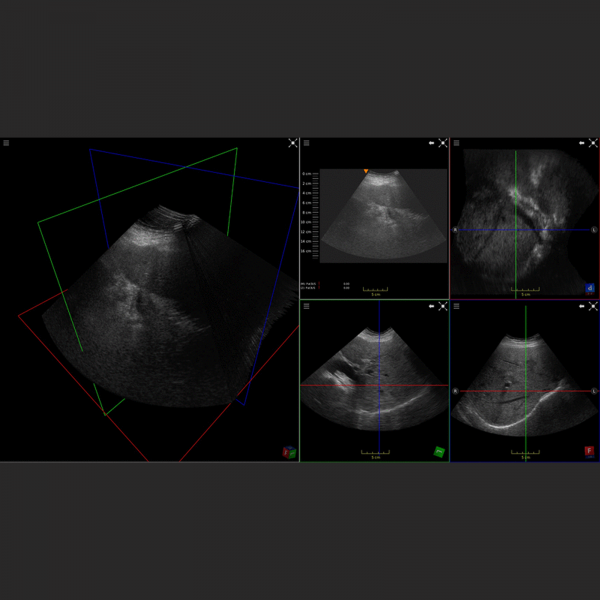The height and width of the screenshot is (600, 600).
Task: Click the R marker in bottom-right view
Action: [x=455, y=391]
